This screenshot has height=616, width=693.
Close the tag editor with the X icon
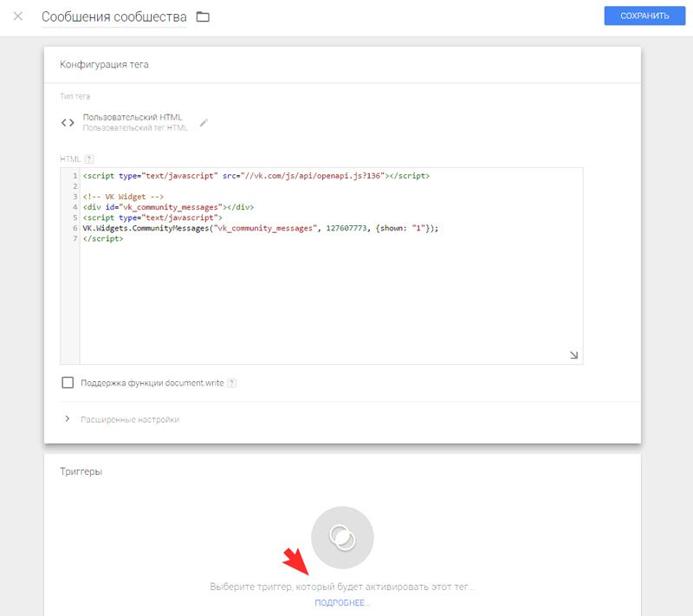(18, 16)
